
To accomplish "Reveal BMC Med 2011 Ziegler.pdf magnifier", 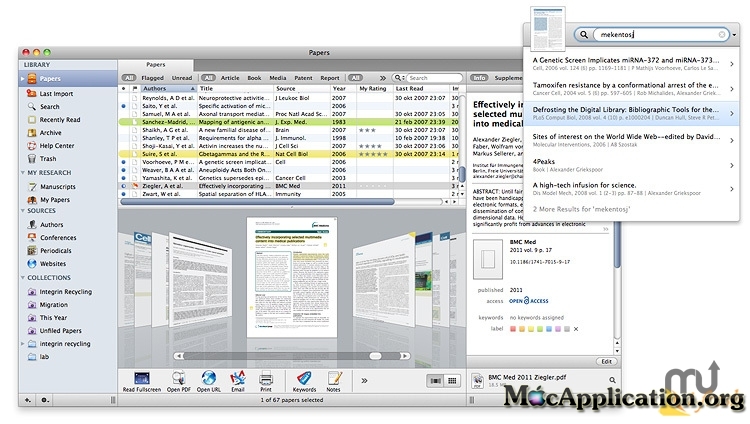I will [x=612, y=380].
